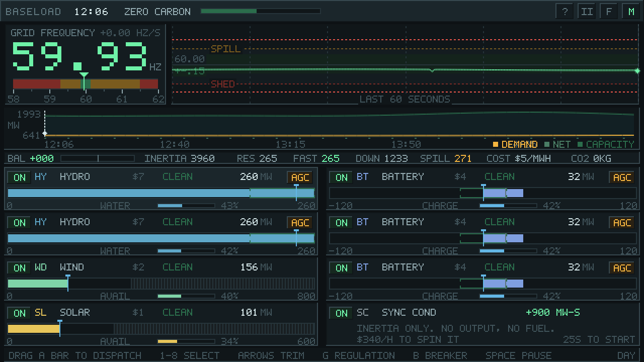Toggle the Solar unit ON breaker

click(20, 313)
